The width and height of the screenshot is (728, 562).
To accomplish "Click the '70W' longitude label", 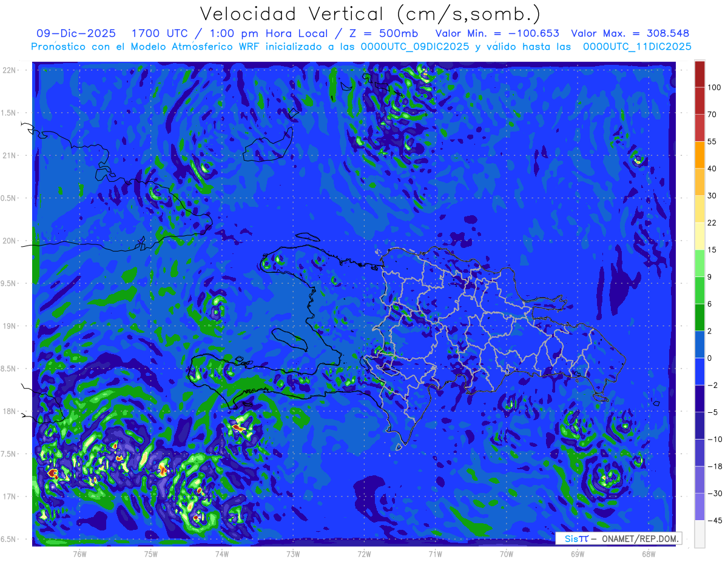I will (506, 554).
